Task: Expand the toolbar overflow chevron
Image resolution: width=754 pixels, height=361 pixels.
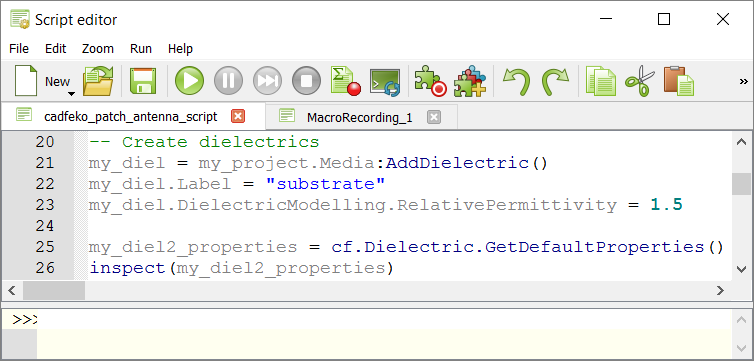Action: click(x=743, y=81)
